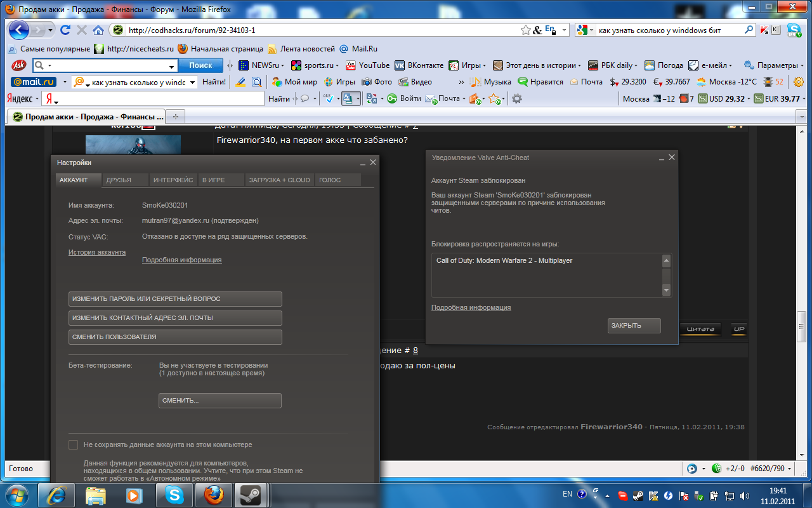
Task: Open Видео in the mail.ru toolbar
Action: tap(416, 82)
